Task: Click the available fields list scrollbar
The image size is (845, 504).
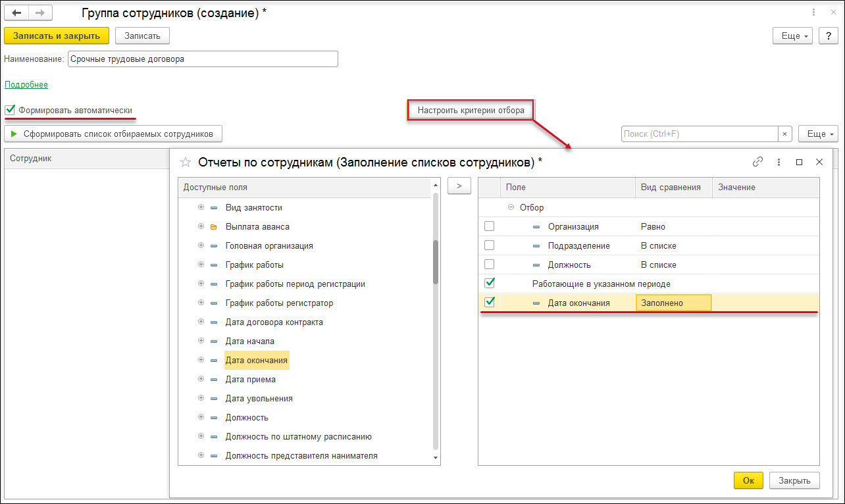Action: [x=436, y=263]
